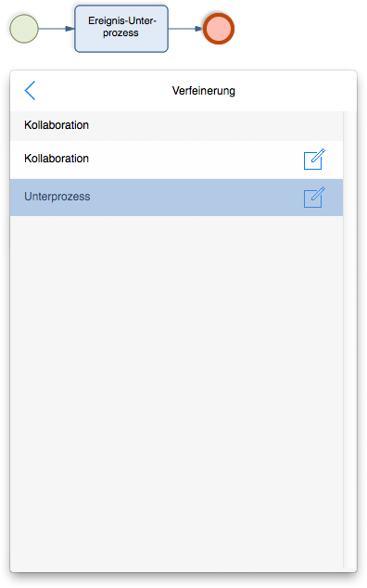Select the Ereignis-Unterprozess task box
367x588 pixels.
[121, 29]
